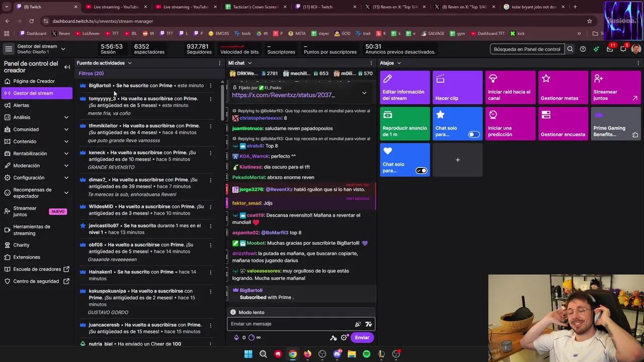This screenshot has height=362, width=644.
Task: Open Windows taskbar search
Action: pyautogui.click(x=263, y=354)
